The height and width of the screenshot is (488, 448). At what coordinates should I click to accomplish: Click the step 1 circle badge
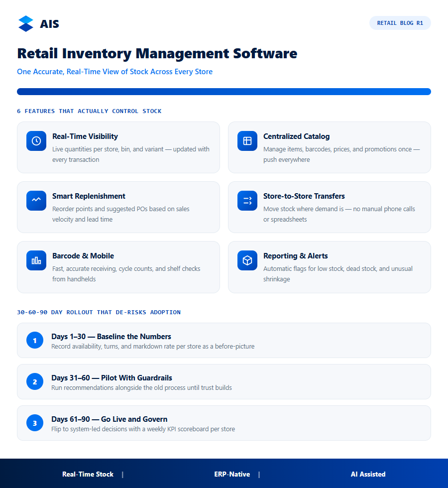35,340
